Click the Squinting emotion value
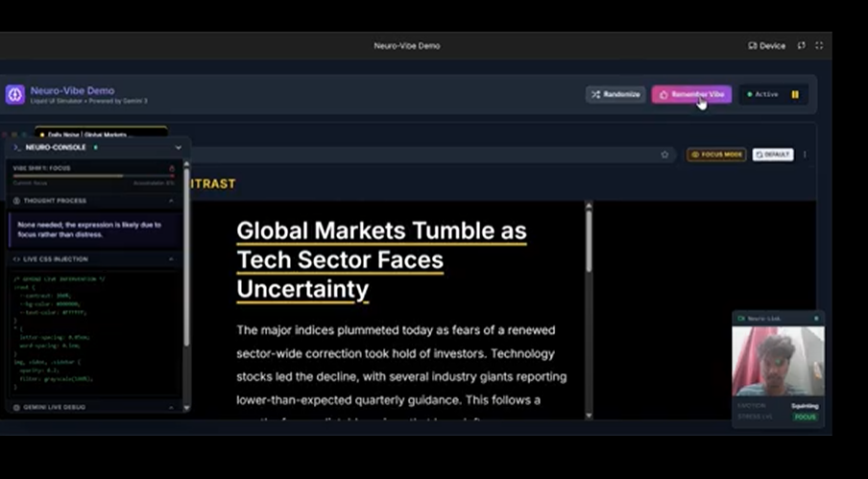868x479 pixels. [805, 406]
